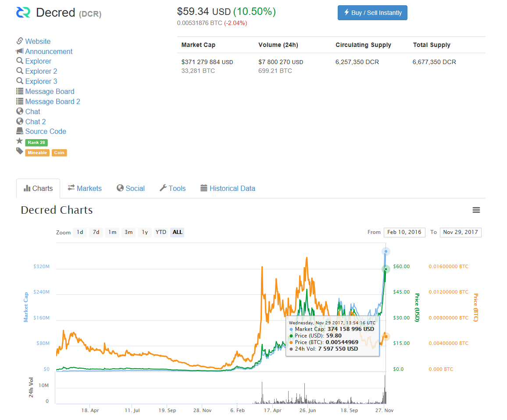Switch to the Tools tab
The image size is (507, 420).
(173, 188)
